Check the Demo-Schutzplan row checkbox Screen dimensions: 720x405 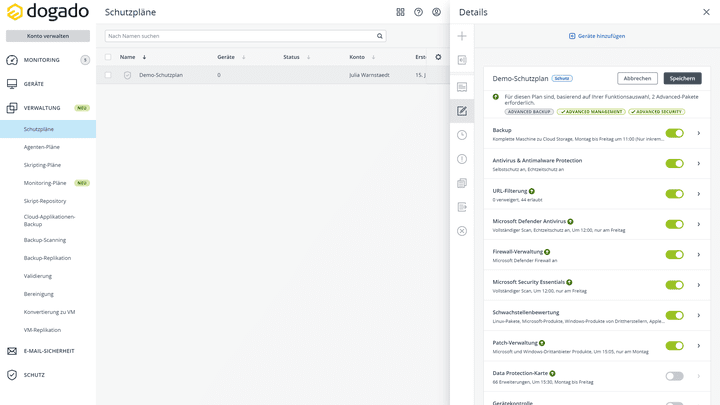pos(108,75)
